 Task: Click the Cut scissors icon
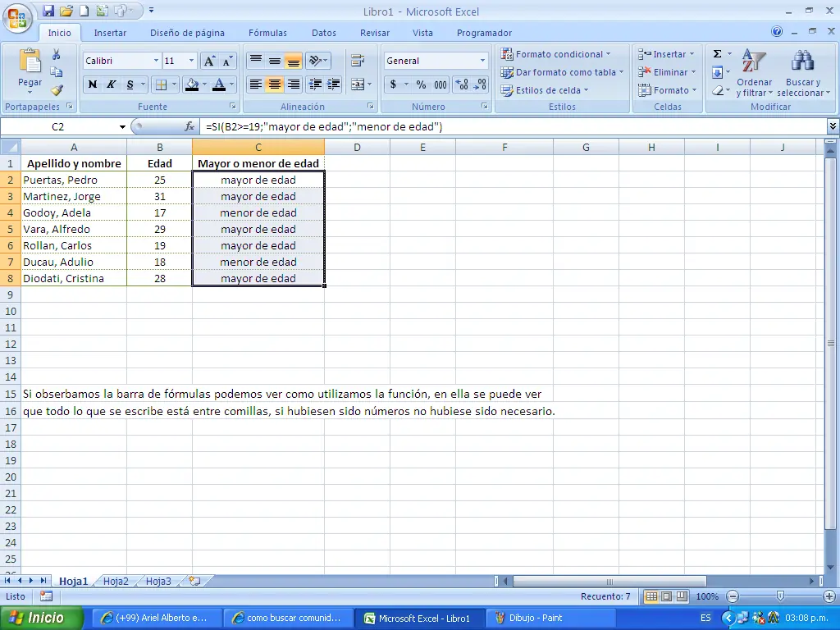coord(57,55)
